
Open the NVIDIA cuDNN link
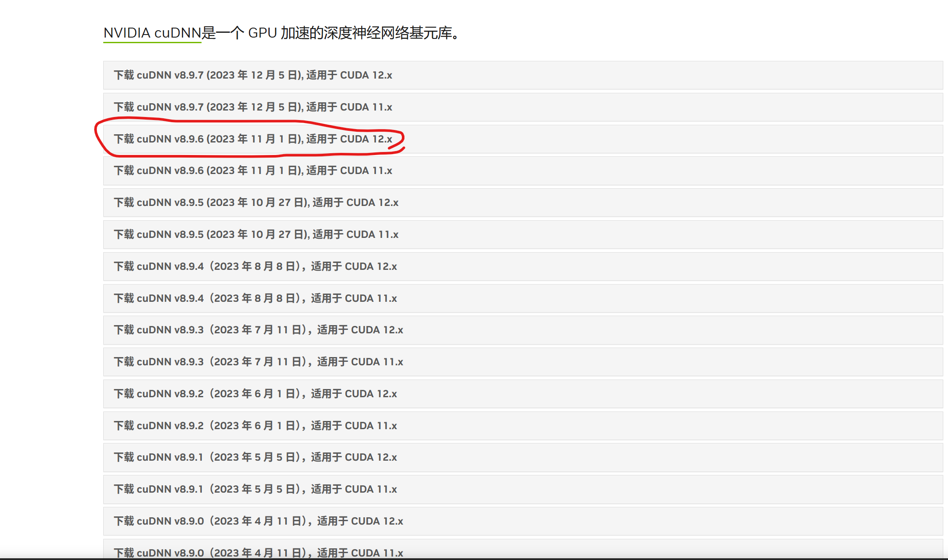(x=152, y=33)
